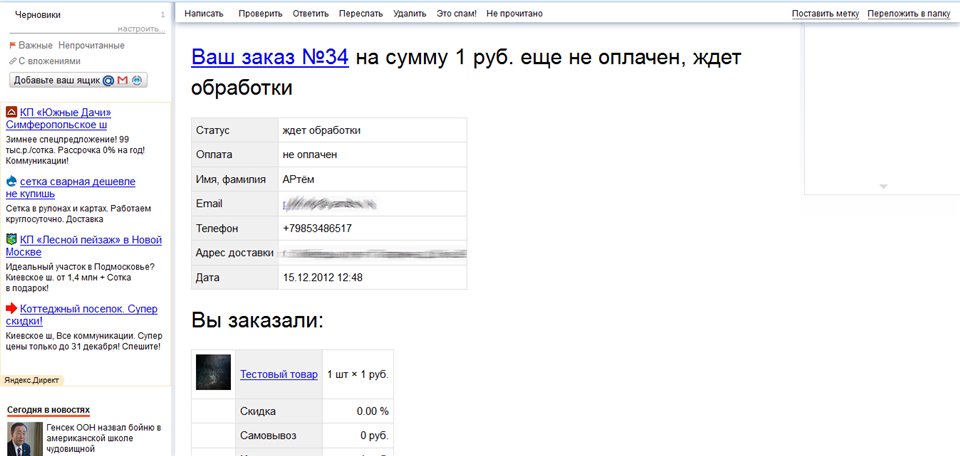Image resolution: width=960 pixels, height=456 pixels.
Task: Filter messages С вложениями
Action: 50,61
